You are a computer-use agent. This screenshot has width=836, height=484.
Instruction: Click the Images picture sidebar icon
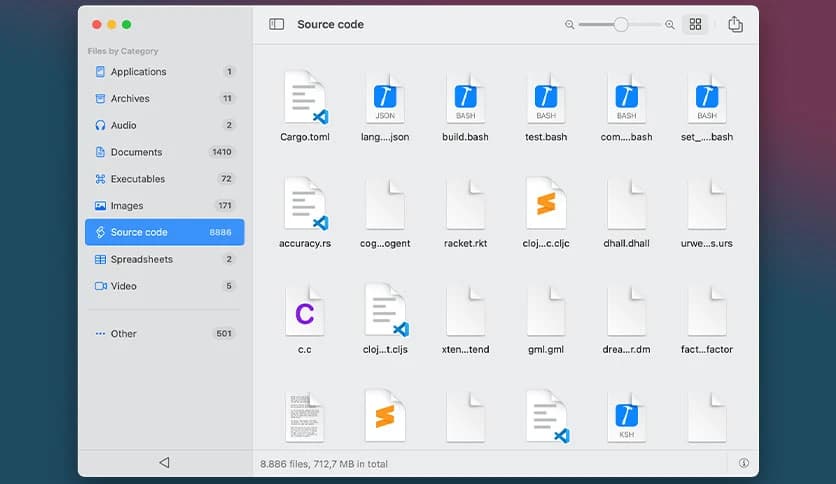[100, 205]
